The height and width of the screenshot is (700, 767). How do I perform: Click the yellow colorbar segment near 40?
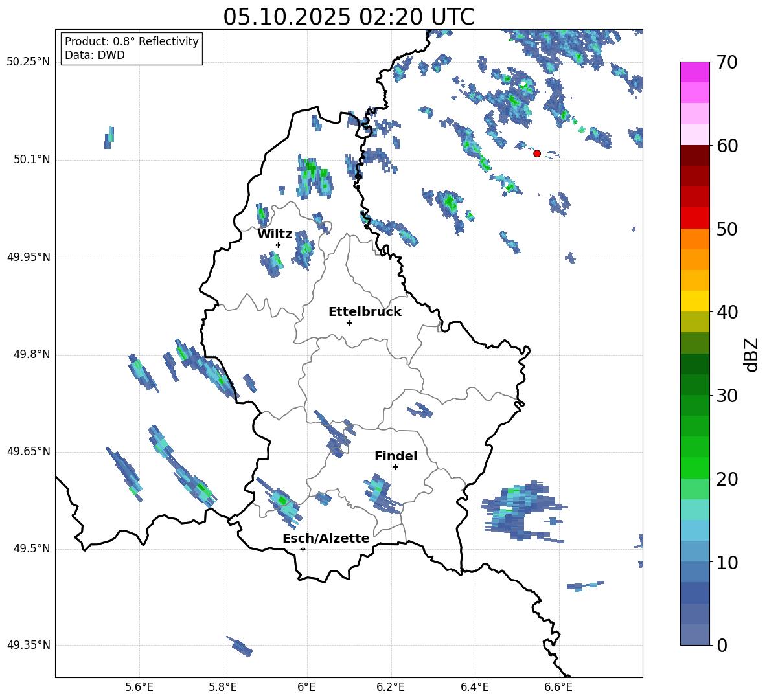click(694, 302)
